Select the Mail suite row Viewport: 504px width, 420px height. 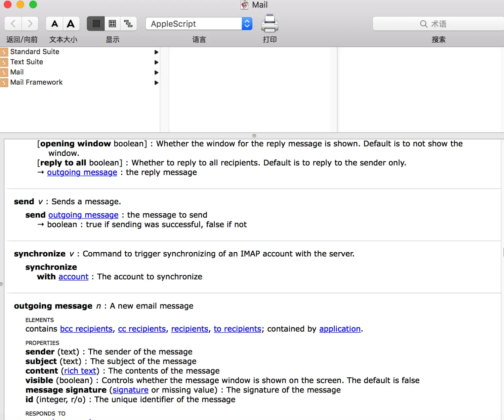80,72
